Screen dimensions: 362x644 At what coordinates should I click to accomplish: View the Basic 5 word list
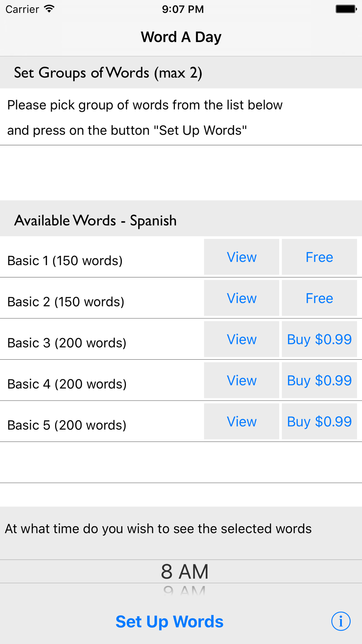[241, 422]
